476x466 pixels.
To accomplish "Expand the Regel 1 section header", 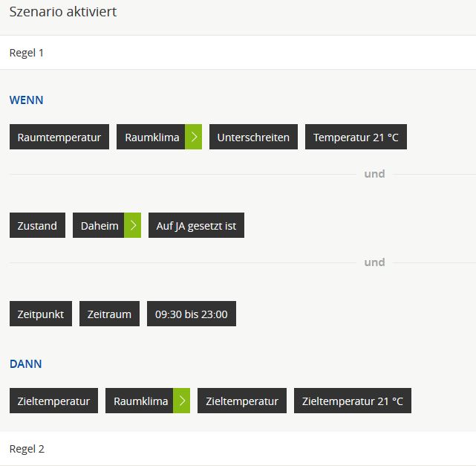I will pos(238,53).
